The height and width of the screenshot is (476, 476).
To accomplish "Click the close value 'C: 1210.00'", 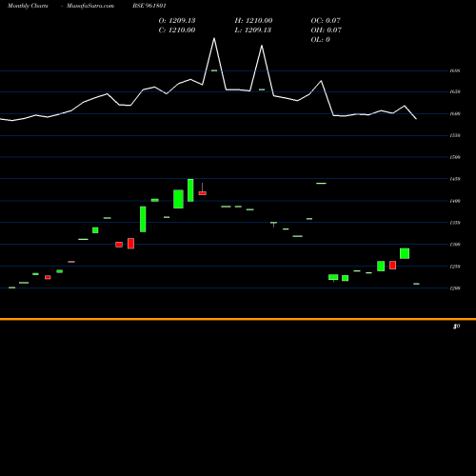I will click(177, 30).
